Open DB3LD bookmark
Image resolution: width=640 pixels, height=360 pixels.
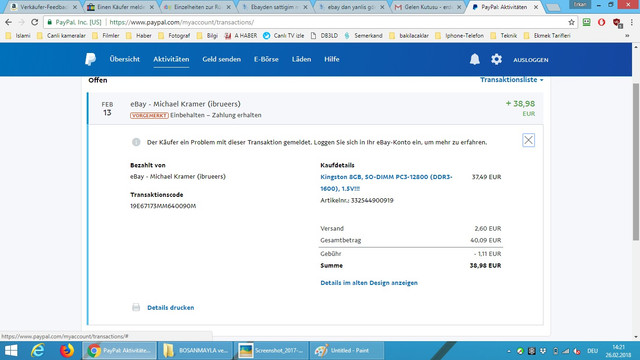coord(324,36)
